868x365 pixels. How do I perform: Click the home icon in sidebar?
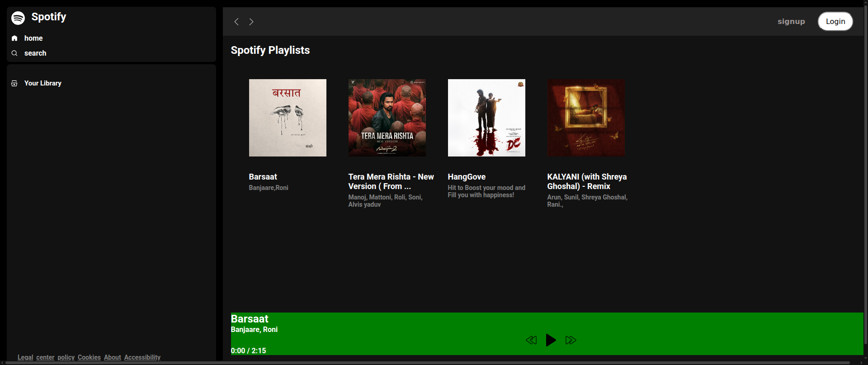(14, 38)
